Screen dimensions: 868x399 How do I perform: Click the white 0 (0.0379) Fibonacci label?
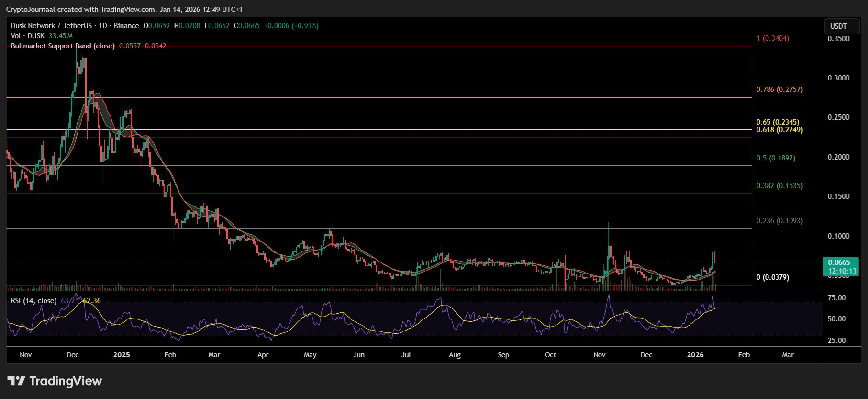point(772,277)
